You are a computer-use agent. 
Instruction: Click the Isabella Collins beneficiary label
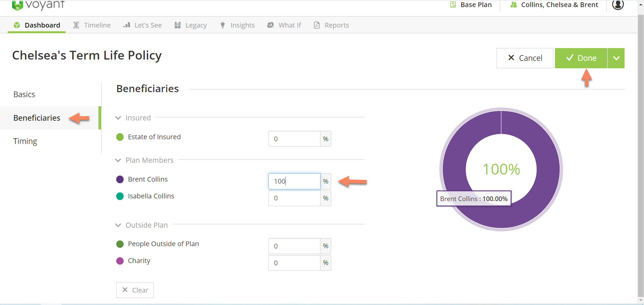click(x=151, y=196)
